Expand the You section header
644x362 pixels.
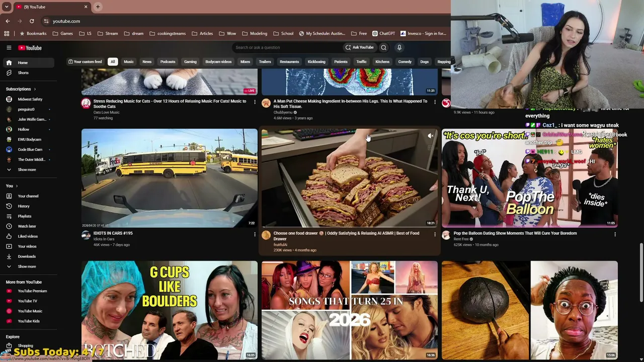(x=12, y=186)
